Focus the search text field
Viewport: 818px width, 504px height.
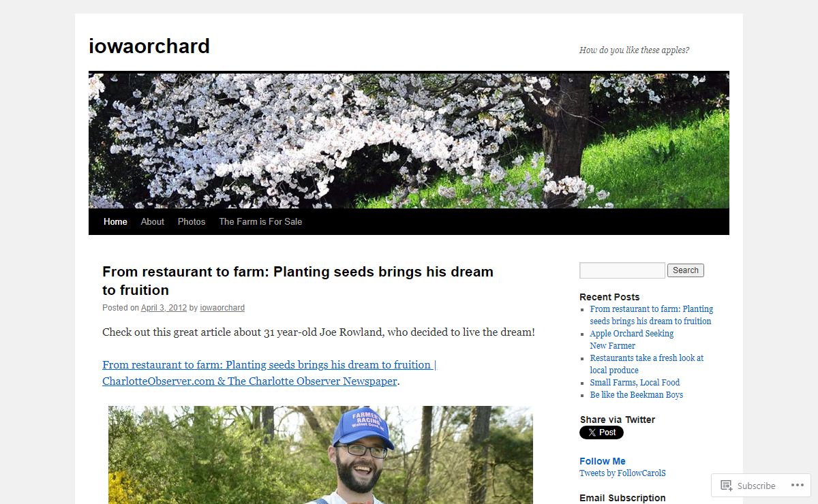point(622,270)
